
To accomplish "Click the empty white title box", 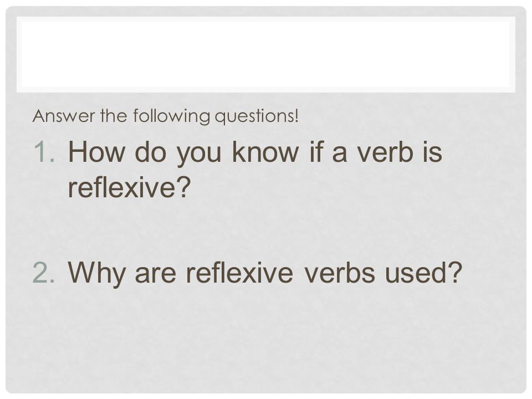I will pyautogui.click(x=265, y=55).
